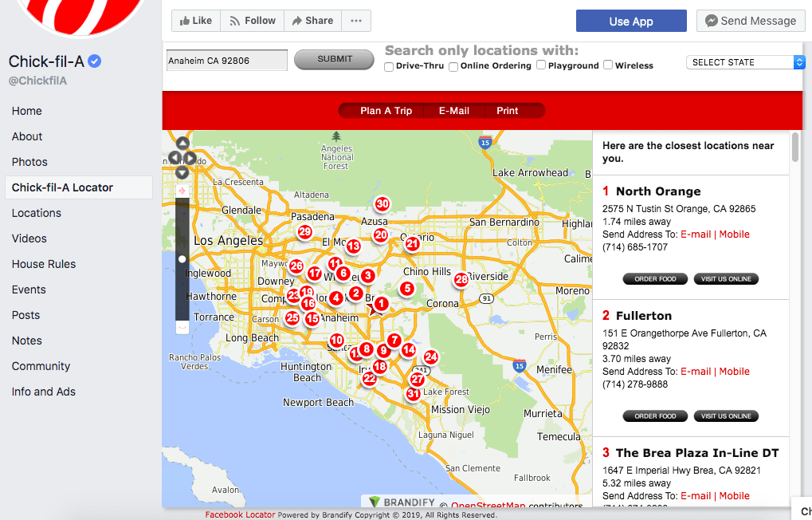This screenshot has width=812, height=520.
Task: Click map marker 28 near Riverside
Action: [461, 280]
